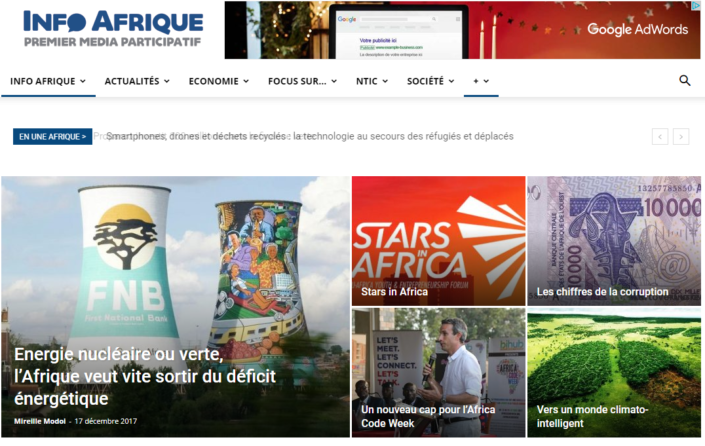This screenshot has height=446, width=705.
Task: Expand the plus more menu
Action: 481,81
